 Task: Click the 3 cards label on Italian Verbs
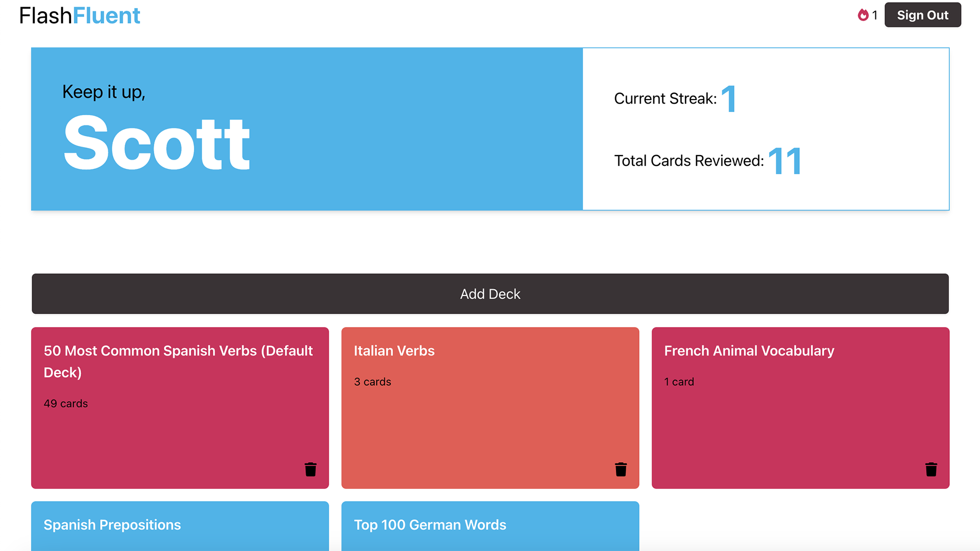[372, 382]
